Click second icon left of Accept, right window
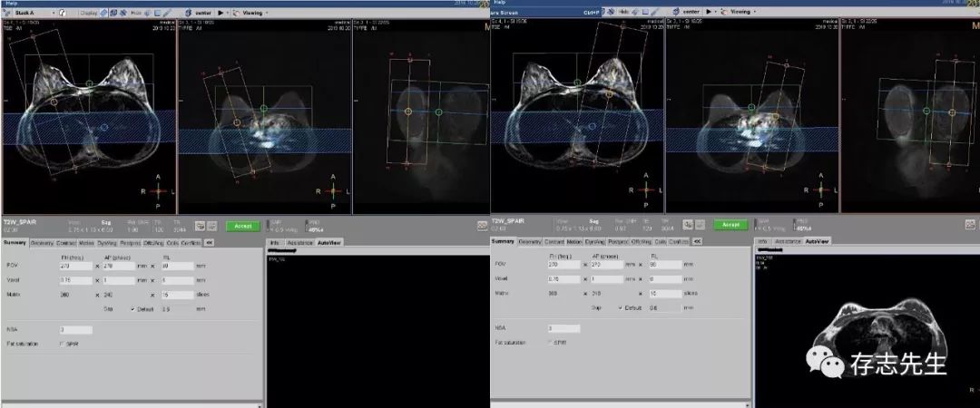This screenshot has height=408, width=980. click(688, 224)
